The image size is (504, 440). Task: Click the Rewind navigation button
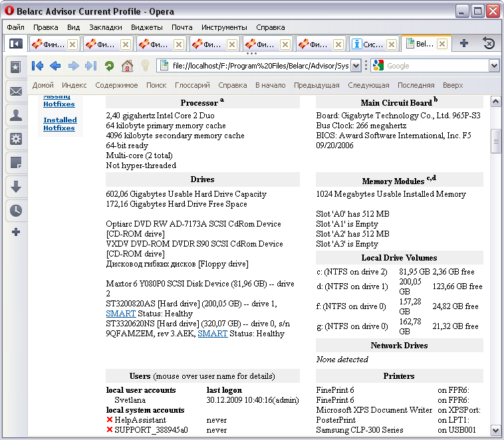(x=38, y=66)
